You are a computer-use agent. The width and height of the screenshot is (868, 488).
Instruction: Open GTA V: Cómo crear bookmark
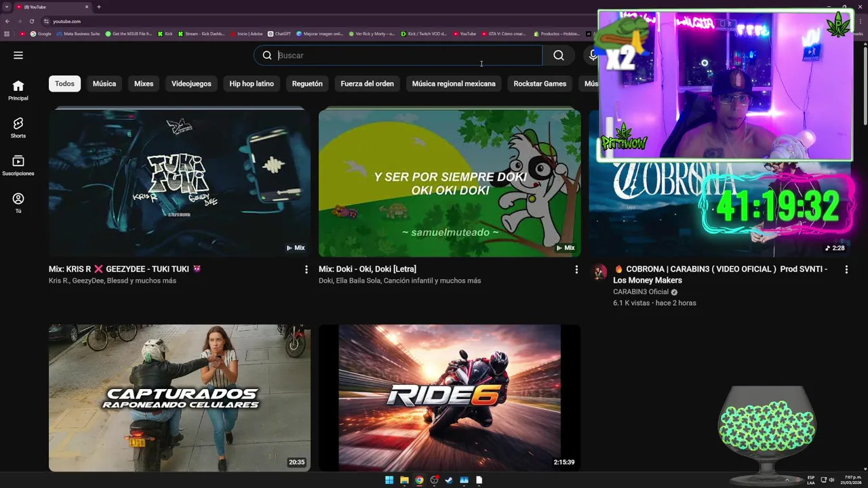click(504, 34)
